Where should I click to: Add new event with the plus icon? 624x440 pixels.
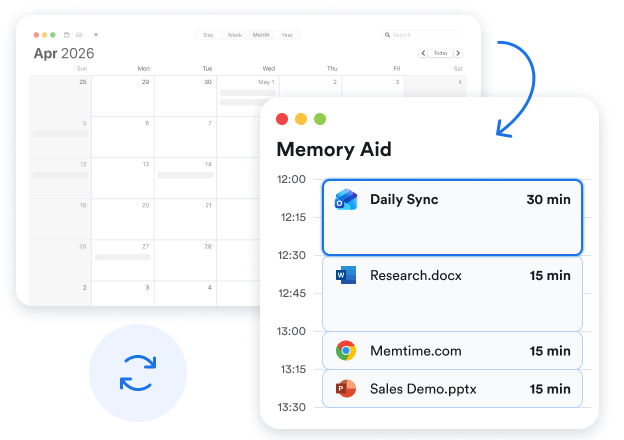(96, 35)
